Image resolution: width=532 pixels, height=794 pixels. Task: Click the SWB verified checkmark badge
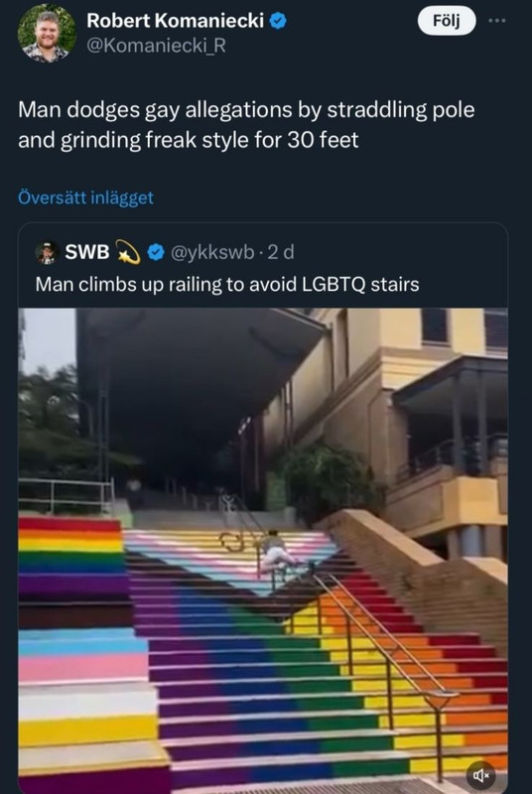click(156, 252)
